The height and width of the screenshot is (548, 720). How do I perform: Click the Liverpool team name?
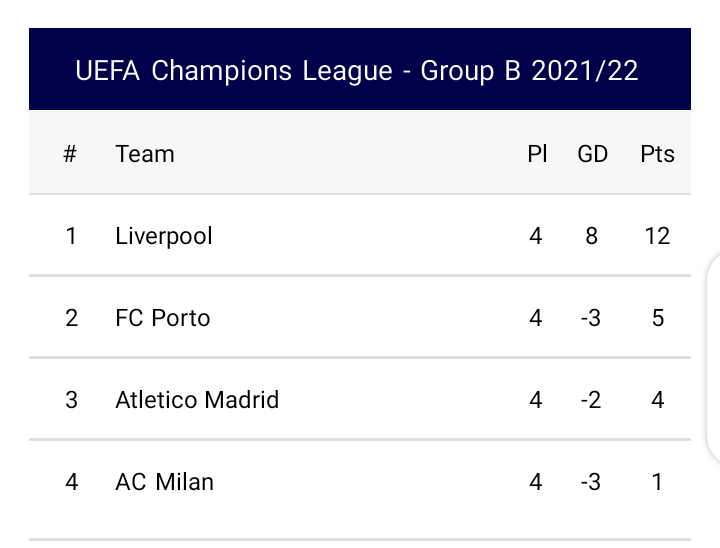coord(163,236)
